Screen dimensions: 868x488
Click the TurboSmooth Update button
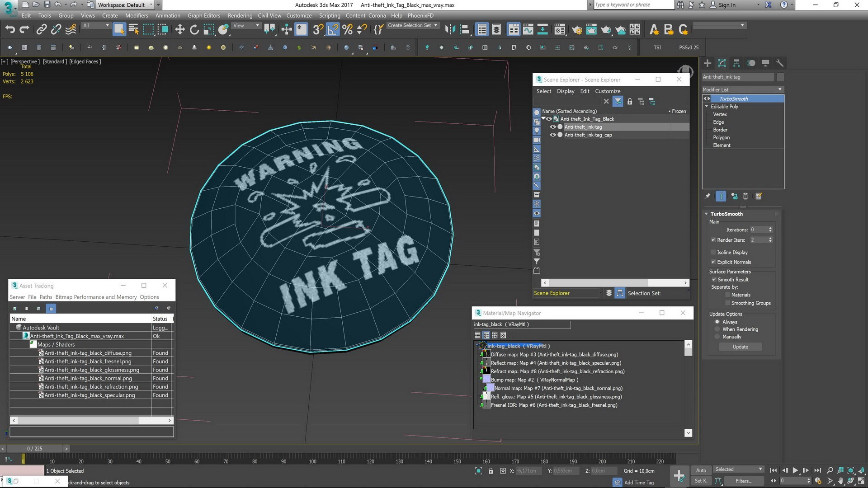tap(740, 347)
